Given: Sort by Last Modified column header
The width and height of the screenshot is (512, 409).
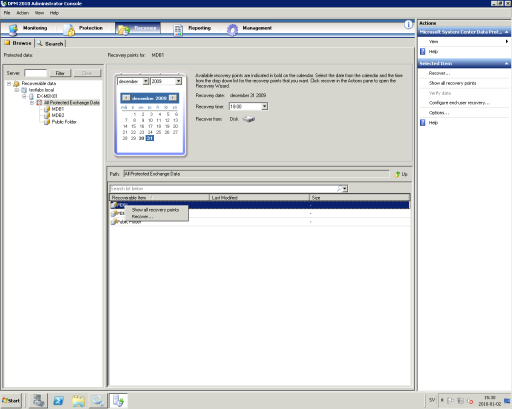Looking at the screenshot, I should point(259,198).
